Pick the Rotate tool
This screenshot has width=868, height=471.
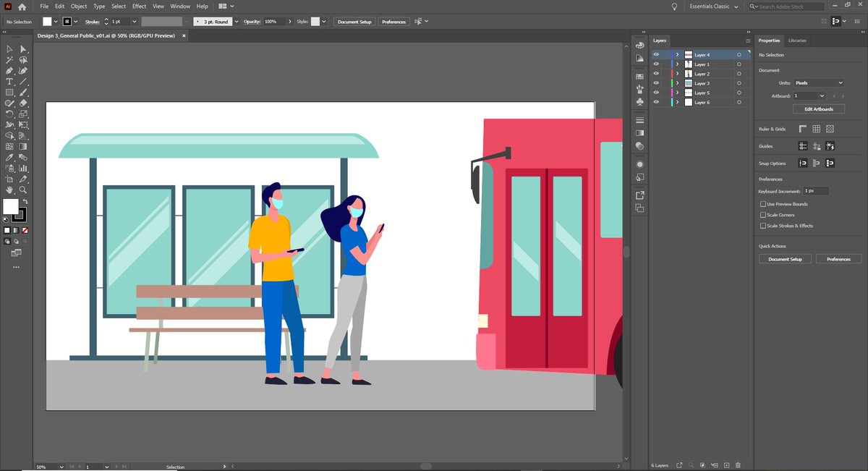tap(9, 114)
